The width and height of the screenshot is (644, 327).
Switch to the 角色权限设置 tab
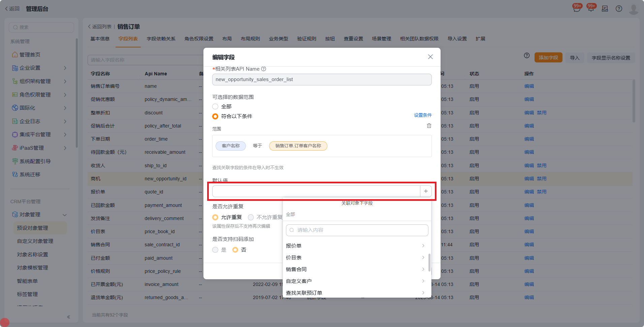pyautogui.click(x=199, y=39)
